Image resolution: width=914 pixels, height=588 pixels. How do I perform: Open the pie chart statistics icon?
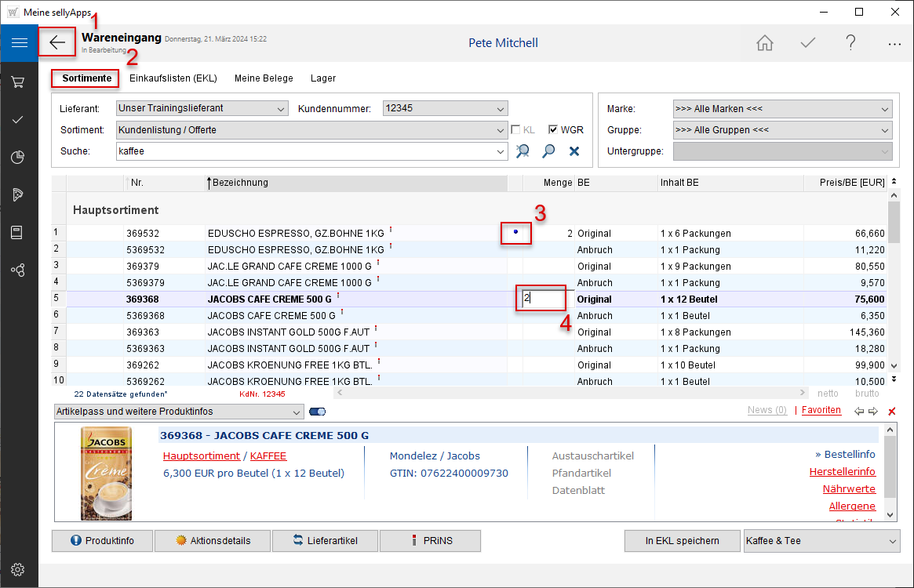point(18,158)
